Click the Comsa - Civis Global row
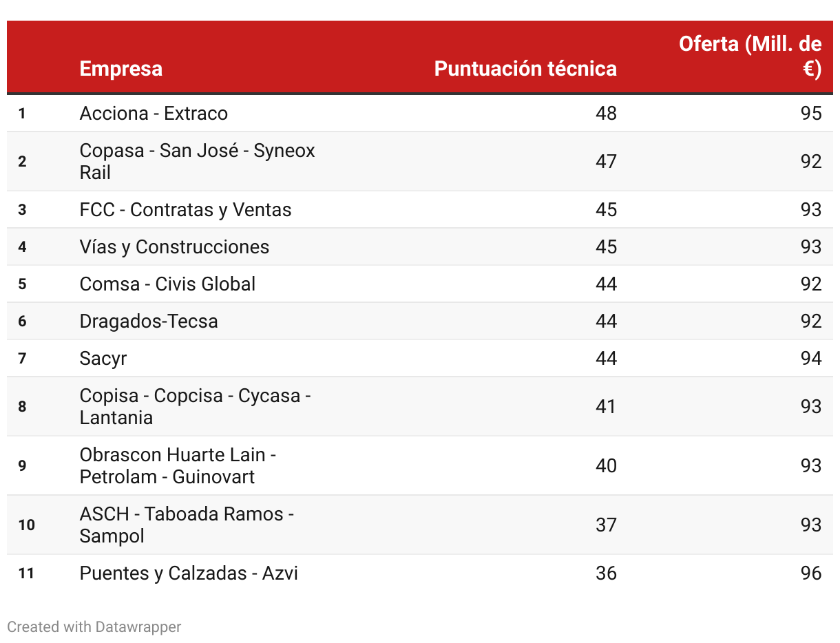The width and height of the screenshot is (840, 643). (167, 284)
